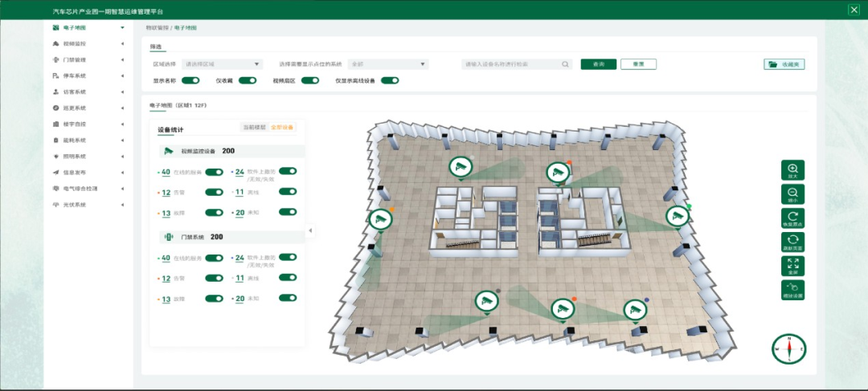Open the 收藏夹 favorites button
Image resolution: width=868 pixels, height=391 pixels.
[784, 64]
